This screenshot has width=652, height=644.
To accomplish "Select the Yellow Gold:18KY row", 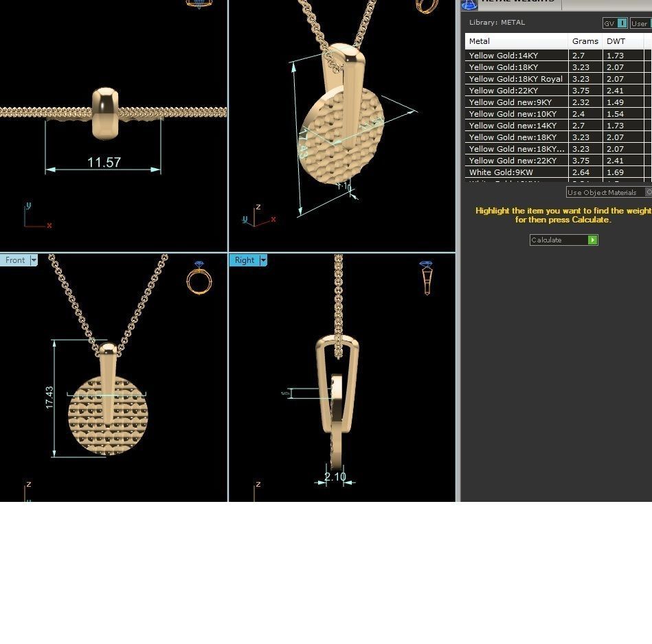I will (x=558, y=67).
